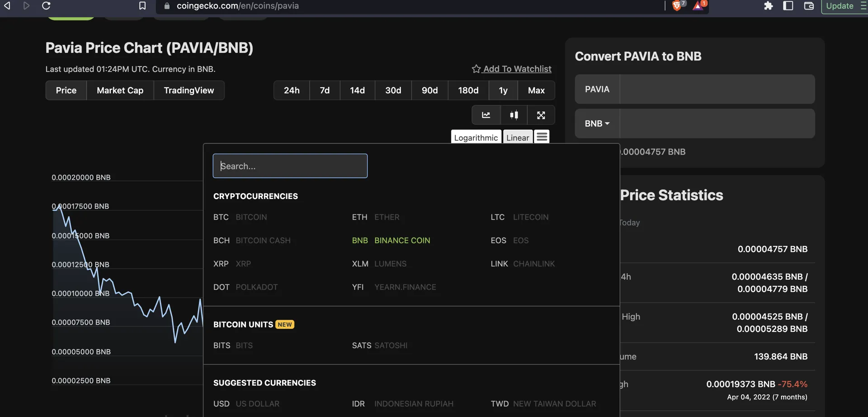Focus the currency Search field
Screen dimensions: 868x417
(290, 166)
